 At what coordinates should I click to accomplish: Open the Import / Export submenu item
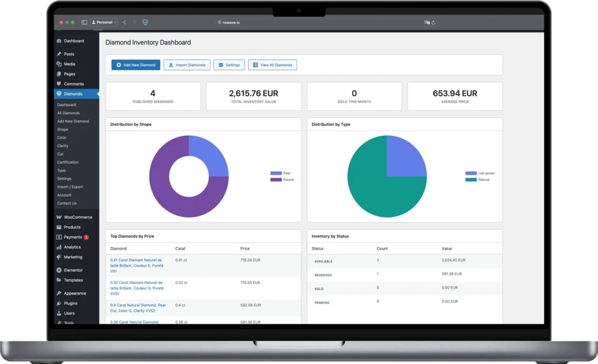(x=69, y=187)
